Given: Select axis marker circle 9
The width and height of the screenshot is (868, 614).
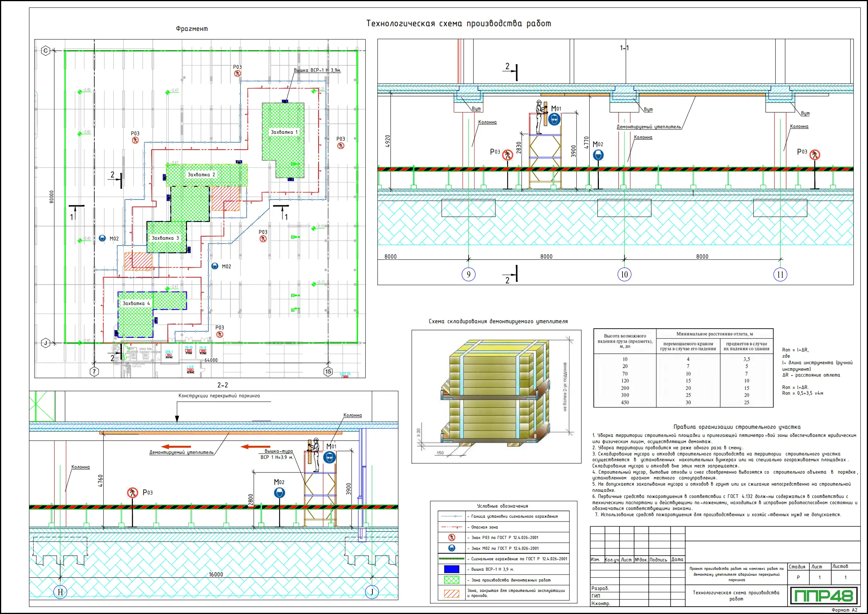Looking at the screenshot, I should point(468,275).
